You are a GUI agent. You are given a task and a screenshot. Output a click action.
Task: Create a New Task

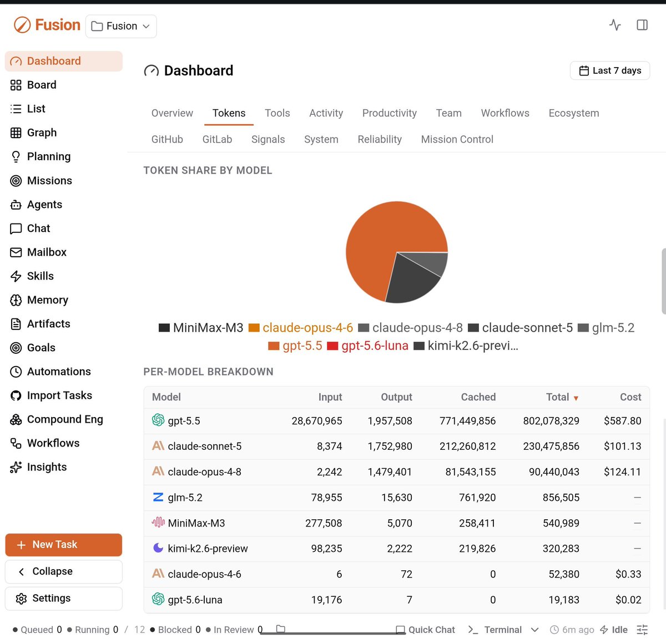pos(64,545)
